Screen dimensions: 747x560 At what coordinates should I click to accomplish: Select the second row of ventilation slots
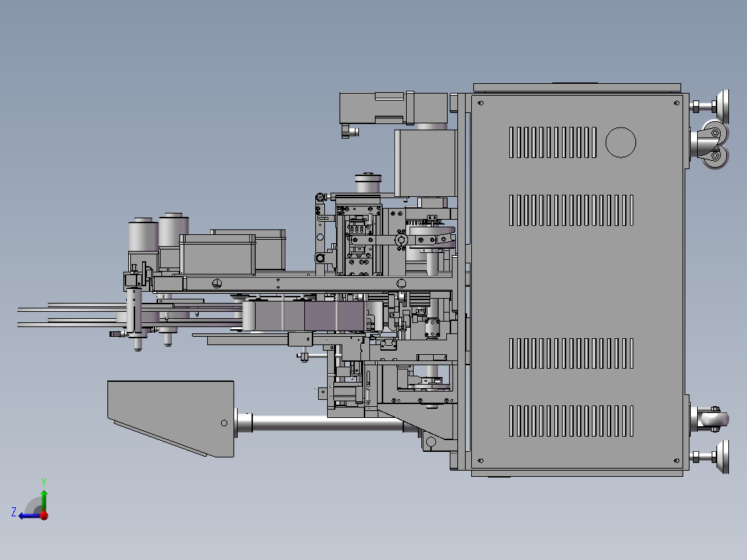(571, 210)
